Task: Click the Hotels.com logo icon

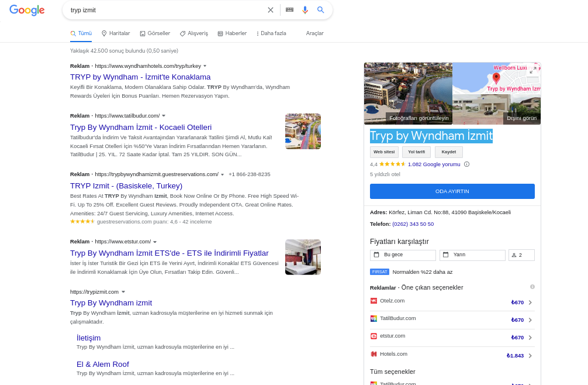Action: click(373, 354)
